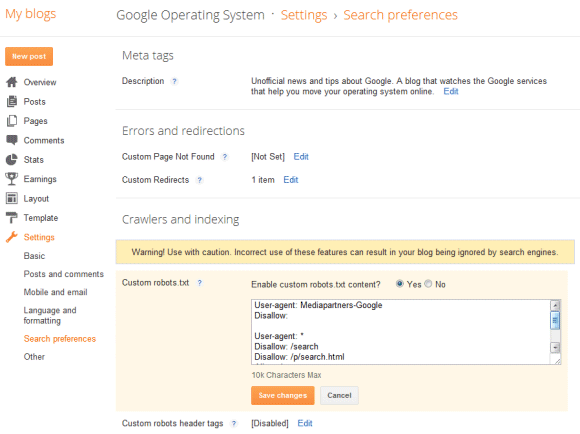Open help for Description field
Viewport: 580px width, 434px height.
[174, 81]
